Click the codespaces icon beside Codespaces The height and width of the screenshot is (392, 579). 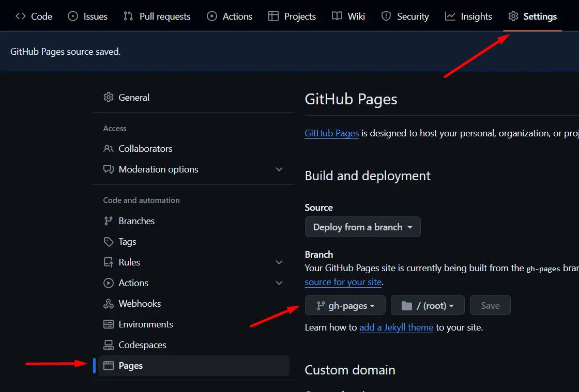108,345
